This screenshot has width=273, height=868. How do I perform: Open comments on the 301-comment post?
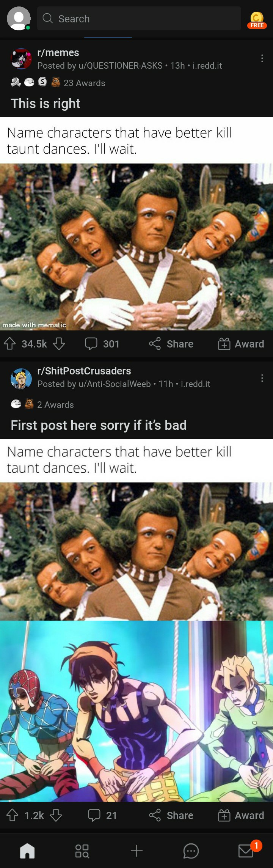pos(102,344)
